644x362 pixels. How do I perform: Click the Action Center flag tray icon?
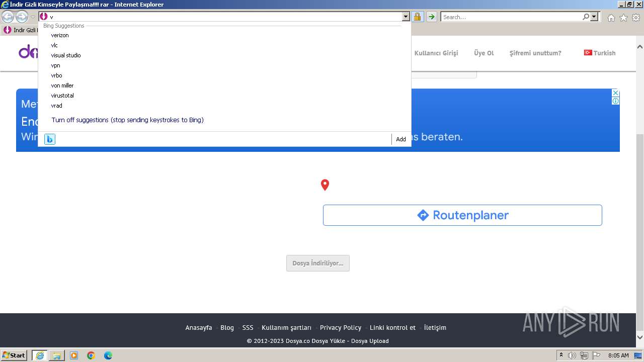point(596,355)
